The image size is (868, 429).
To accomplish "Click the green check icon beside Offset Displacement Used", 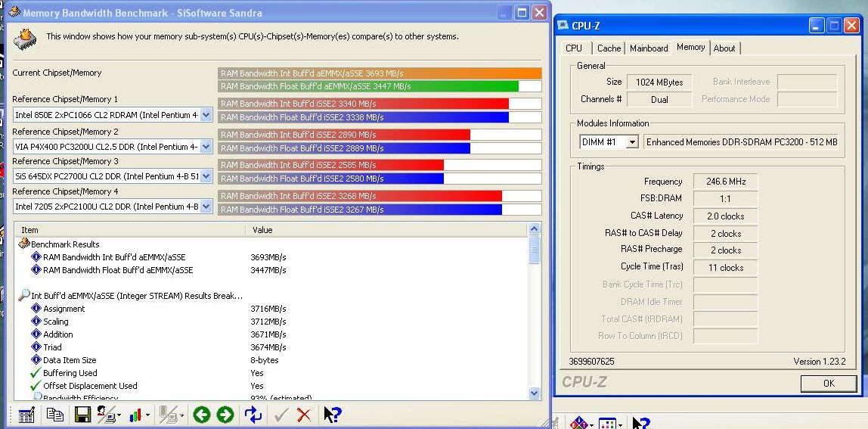I will click(x=36, y=386).
